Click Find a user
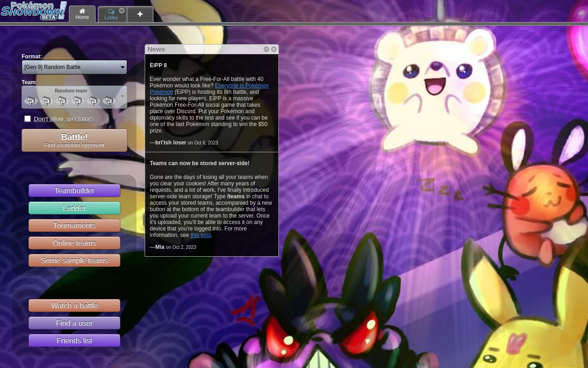Image resolution: width=588 pixels, height=368 pixels. click(x=74, y=323)
